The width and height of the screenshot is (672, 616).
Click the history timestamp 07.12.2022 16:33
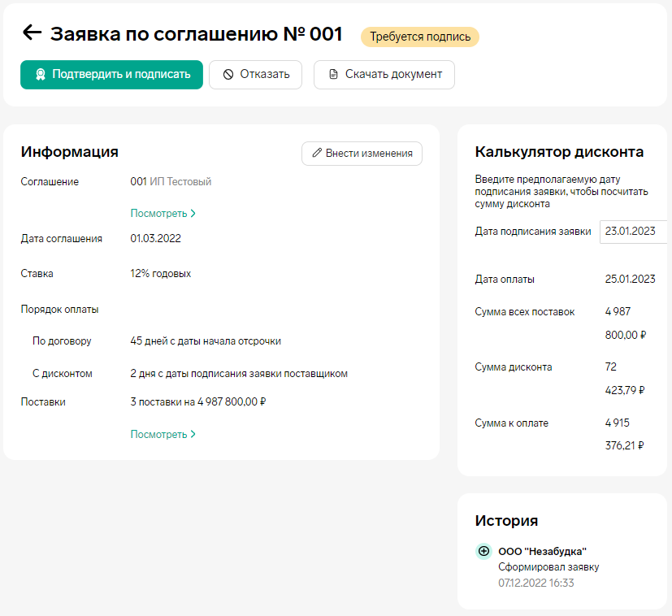click(535, 583)
